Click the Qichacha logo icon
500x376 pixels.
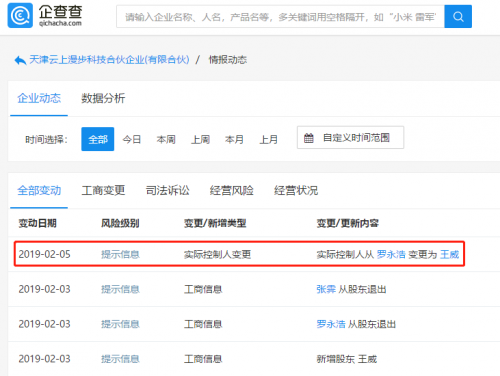pyautogui.click(x=20, y=16)
